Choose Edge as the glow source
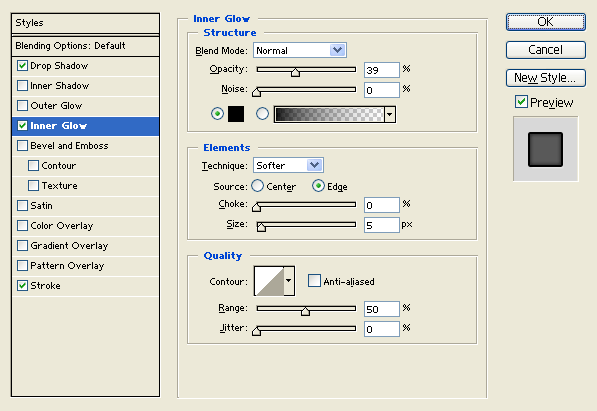597x411 pixels. coord(318,186)
